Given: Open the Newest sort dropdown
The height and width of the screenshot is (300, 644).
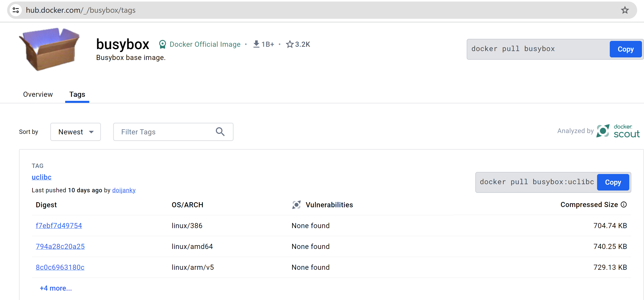Looking at the screenshot, I should click(x=76, y=132).
